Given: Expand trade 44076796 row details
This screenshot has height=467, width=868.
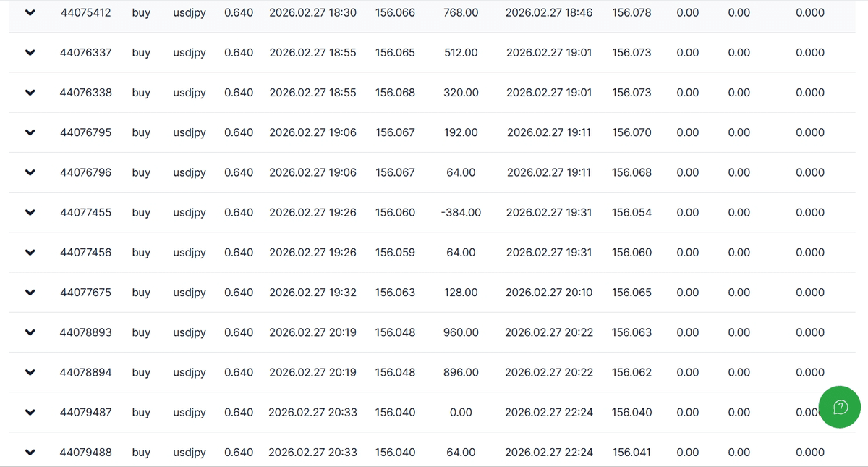Looking at the screenshot, I should [x=30, y=173].
